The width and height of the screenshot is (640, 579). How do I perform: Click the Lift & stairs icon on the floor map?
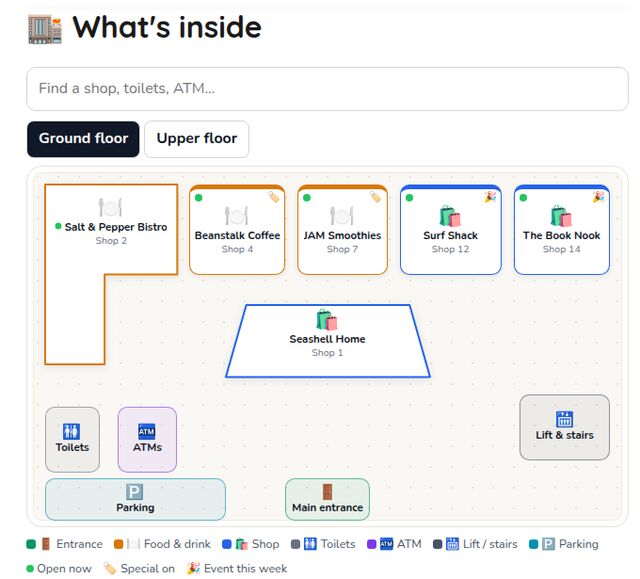pos(564,419)
